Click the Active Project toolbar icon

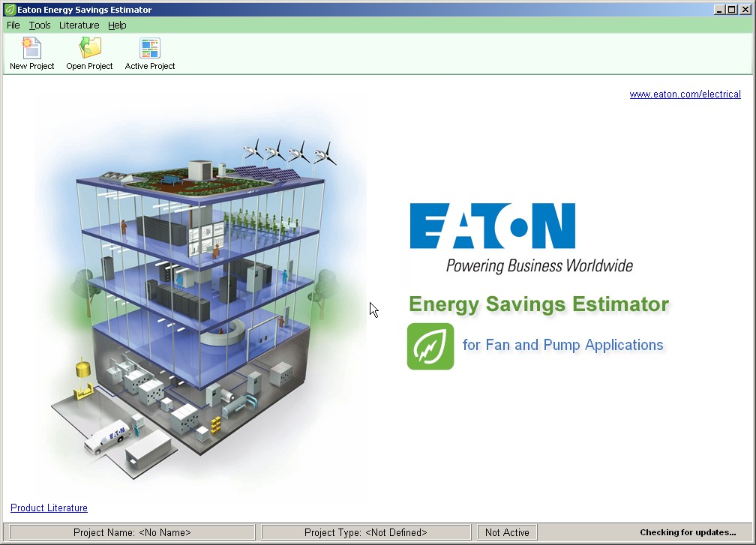click(148, 52)
